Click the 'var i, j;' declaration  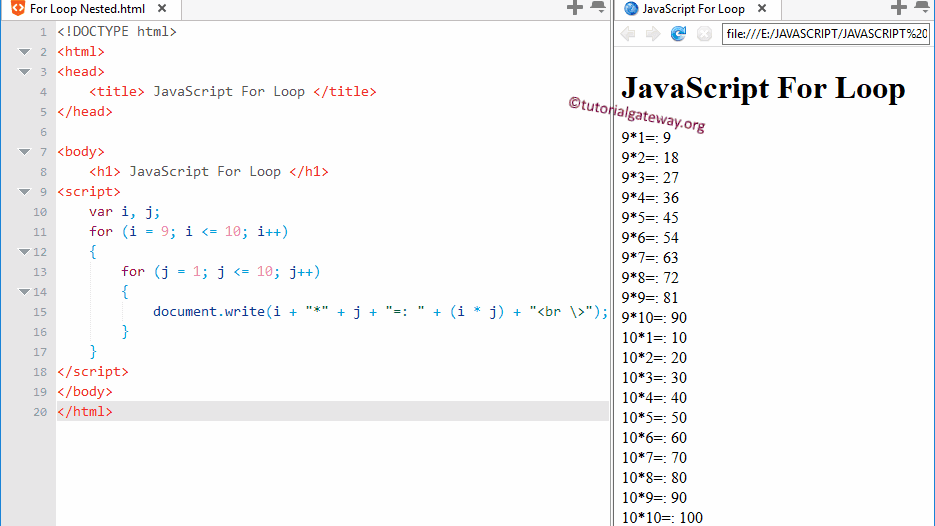click(125, 212)
